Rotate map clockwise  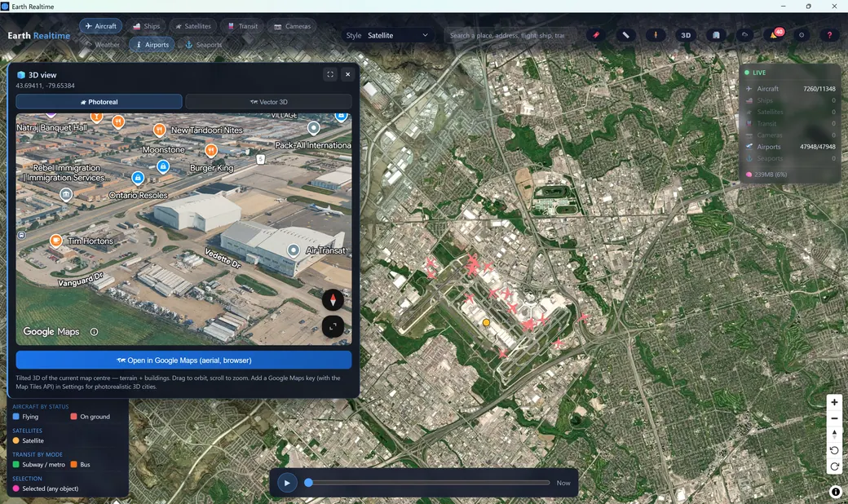[834, 466]
